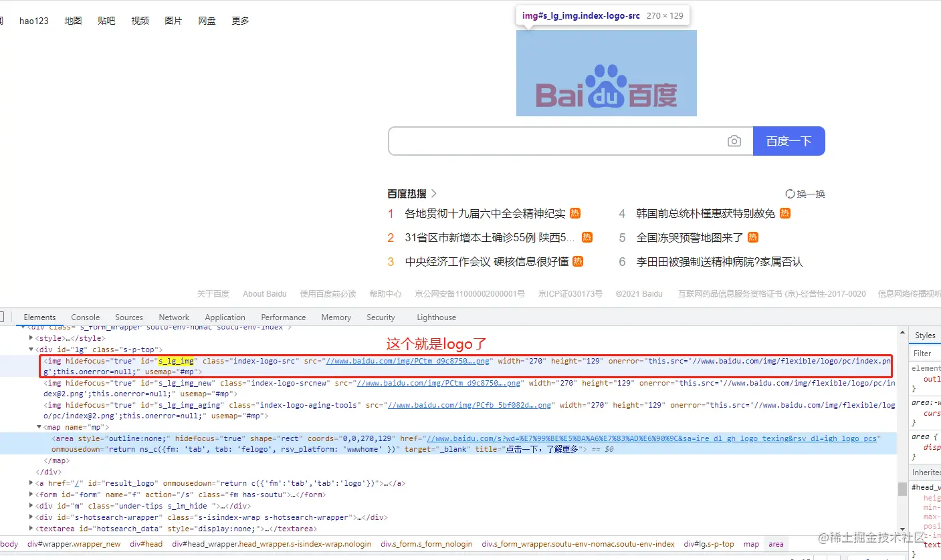Click the 热 badge after 各地贯彻十九届六中全会精神纪实

click(x=575, y=213)
